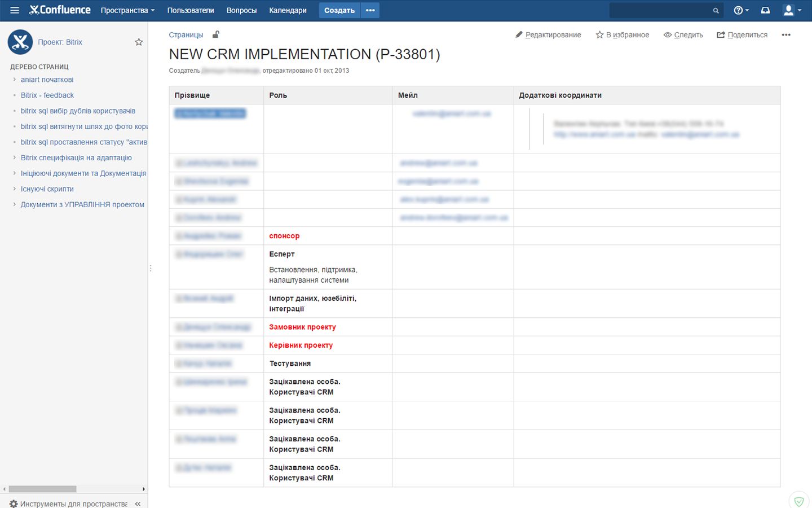Image resolution: width=812 pixels, height=508 pixels.
Task: Click the search magnifier icon
Action: pyautogui.click(x=716, y=10)
